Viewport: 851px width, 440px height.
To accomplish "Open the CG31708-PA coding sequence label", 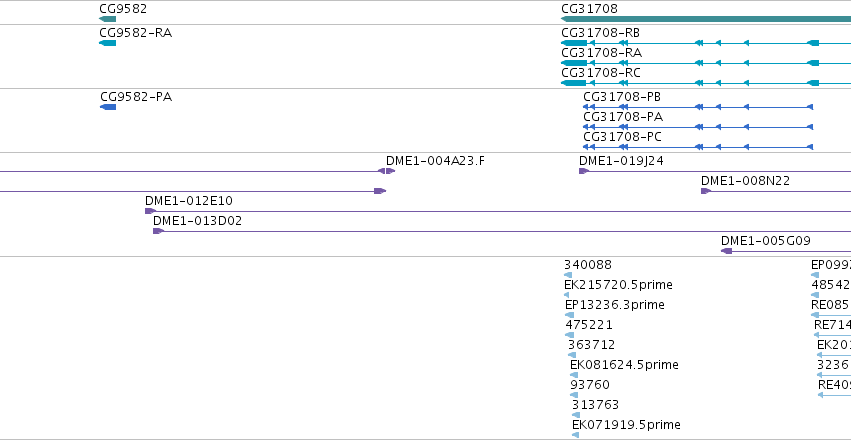I will tap(623, 117).
